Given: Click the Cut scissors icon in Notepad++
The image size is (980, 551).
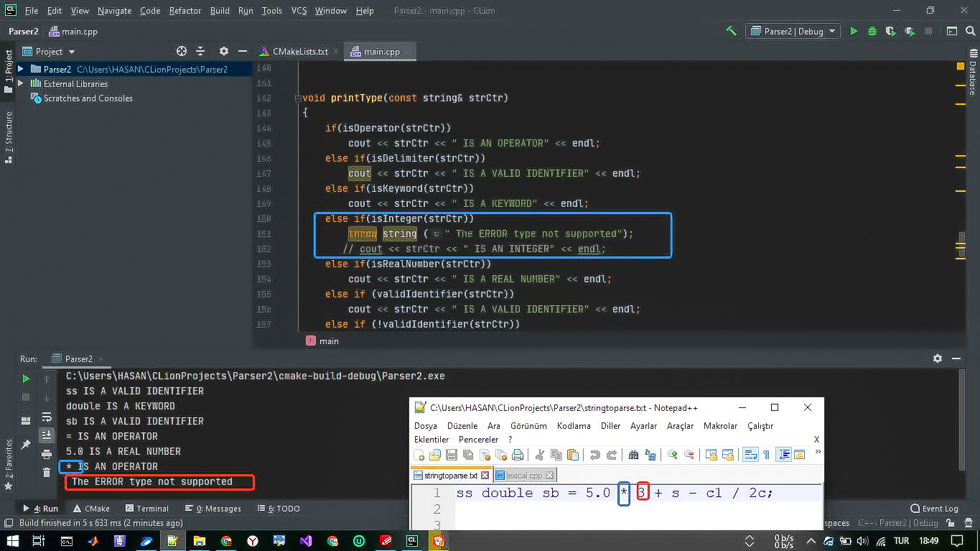Looking at the screenshot, I should coord(538,455).
